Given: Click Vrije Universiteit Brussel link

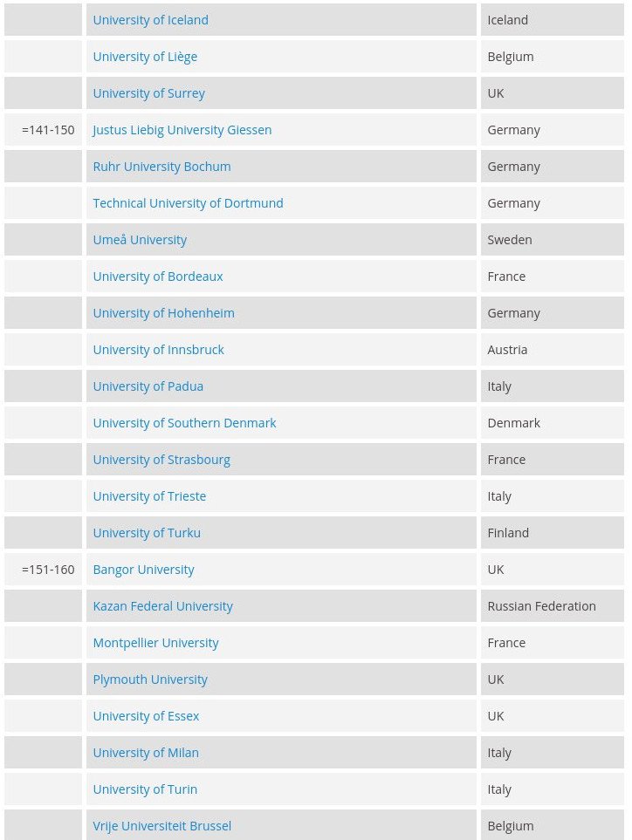Looking at the screenshot, I should pyautogui.click(x=161, y=826).
